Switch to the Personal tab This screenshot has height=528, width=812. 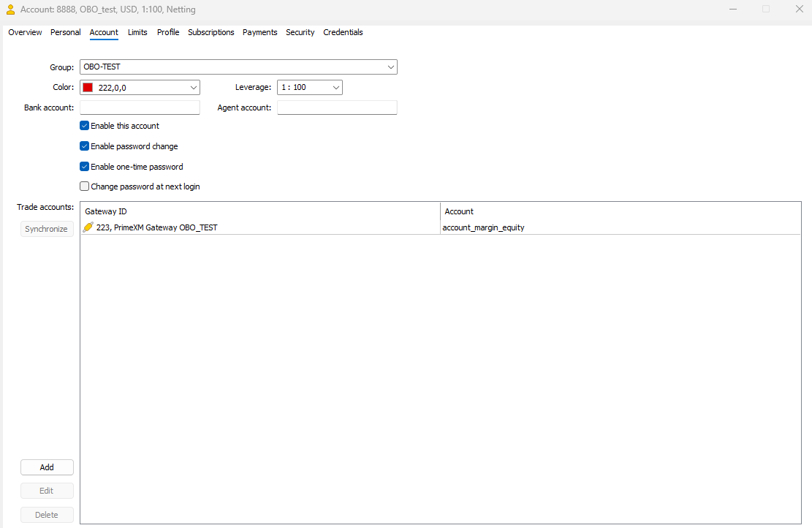[65, 32]
